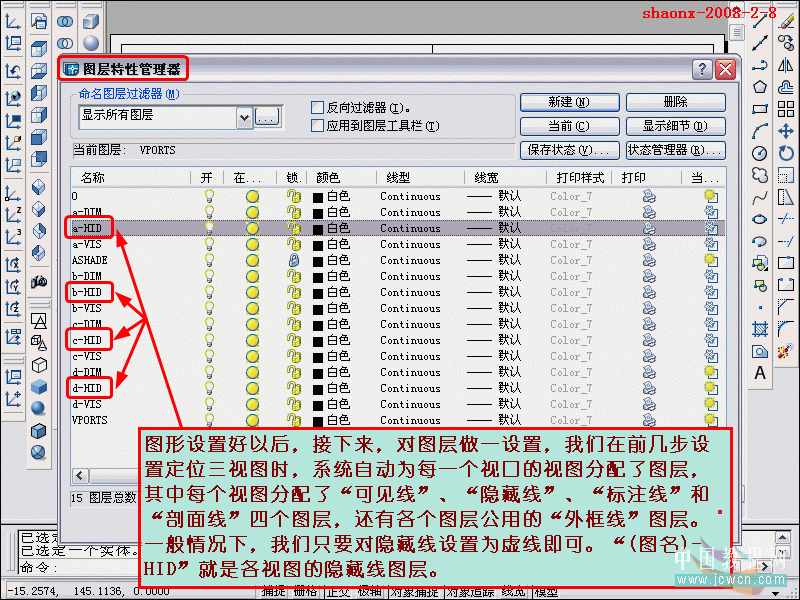Select the Construction Line tool
800x600 pixels.
tap(760, 43)
